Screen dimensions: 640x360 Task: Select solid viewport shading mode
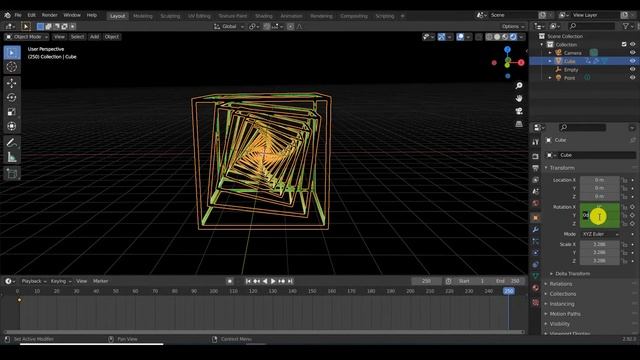497,37
